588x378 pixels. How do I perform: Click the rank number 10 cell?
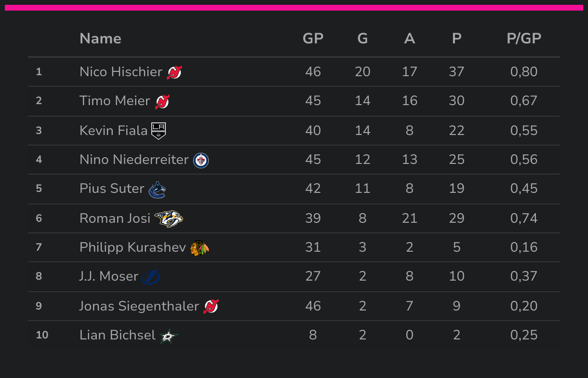(x=42, y=335)
